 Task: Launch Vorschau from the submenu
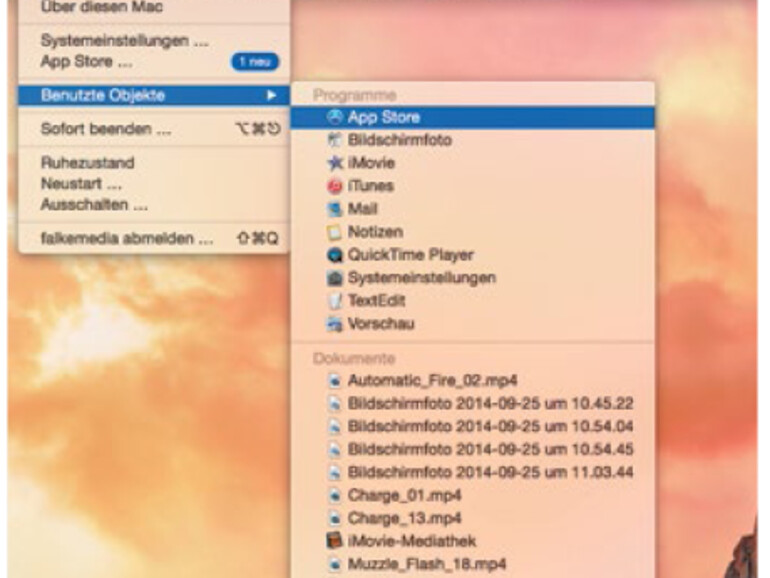[472, 324]
